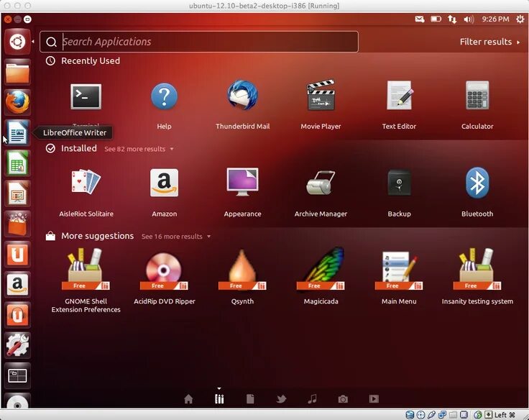Open the battery indicator menu
529x420 pixels.
pos(436,19)
